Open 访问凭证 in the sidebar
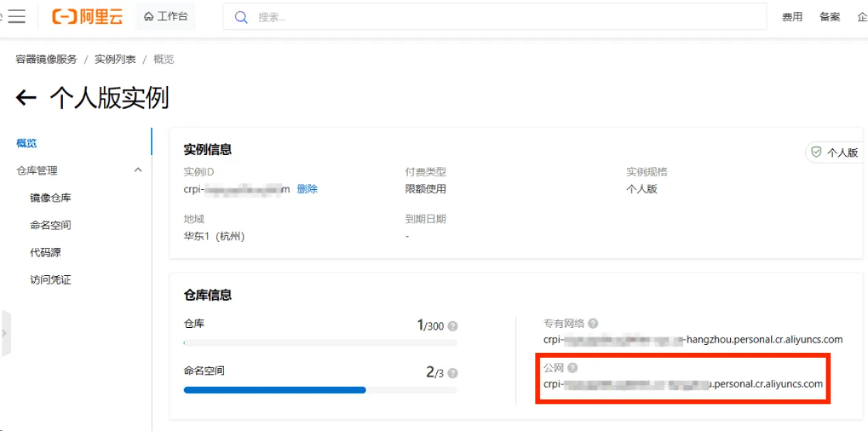This screenshot has width=868, height=431. 51,280
